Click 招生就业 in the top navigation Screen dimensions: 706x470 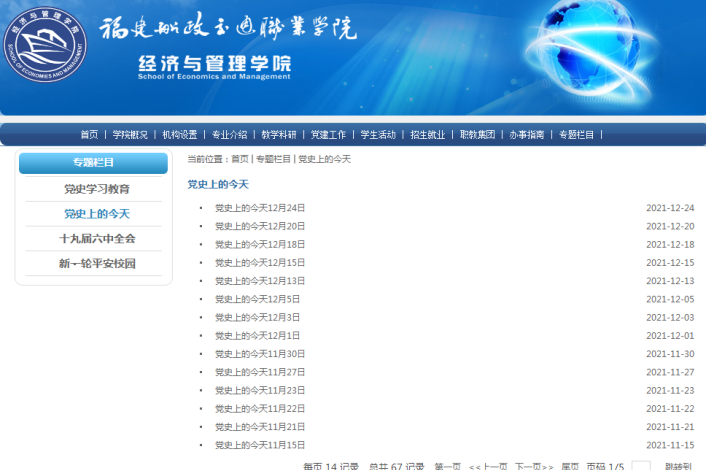tap(427, 135)
